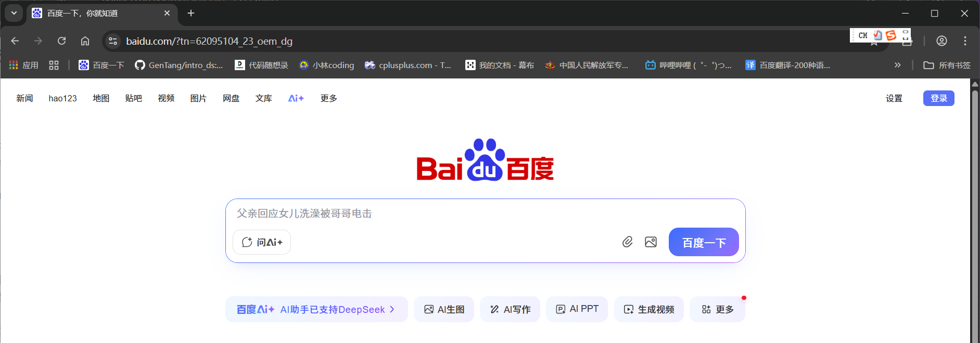The height and width of the screenshot is (343, 980).
Task: Close the 百度一下 tab
Action: pyautogui.click(x=167, y=13)
